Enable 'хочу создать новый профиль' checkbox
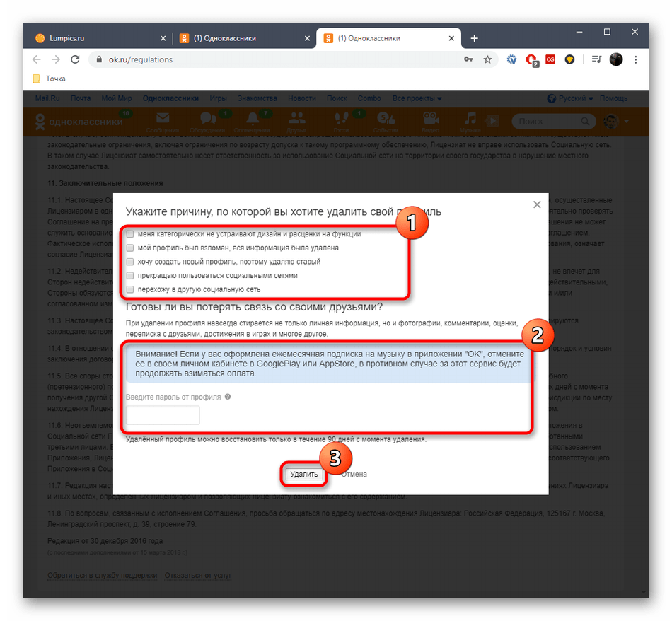 click(x=130, y=262)
